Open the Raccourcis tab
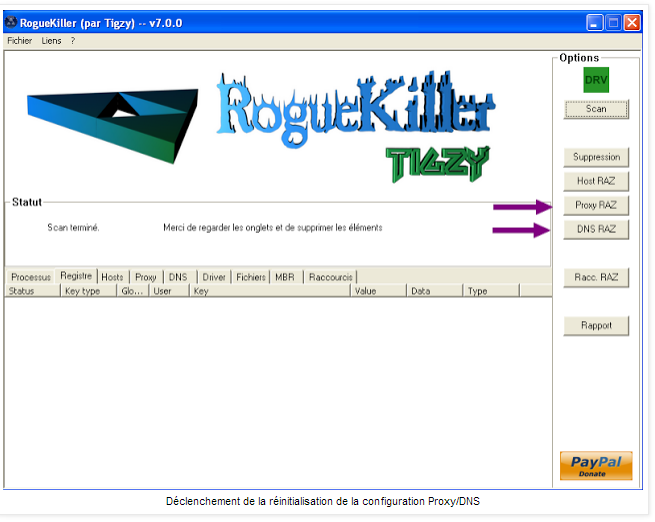This screenshot has width=655, height=522. tap(330, 277)
